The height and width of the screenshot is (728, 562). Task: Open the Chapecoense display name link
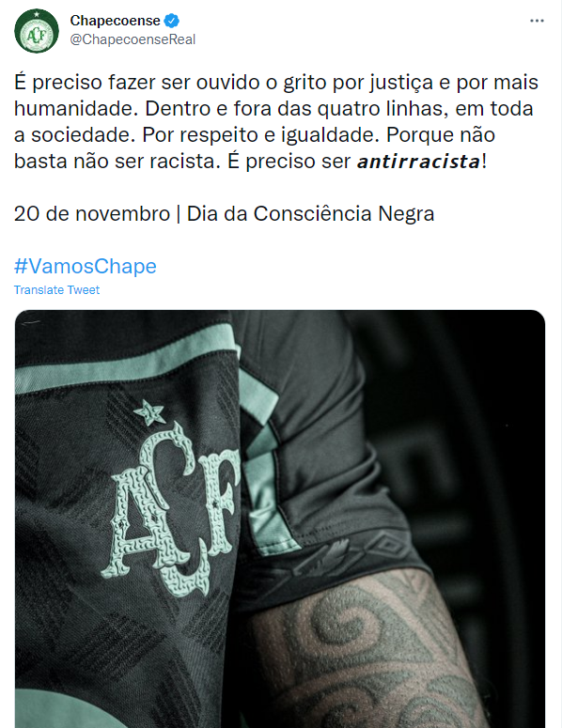pyautogui.click(x=115, y=21)
